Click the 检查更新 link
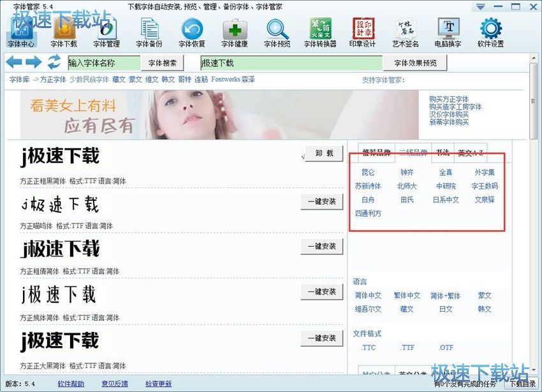The image size is (542, 392). (158, 384)
